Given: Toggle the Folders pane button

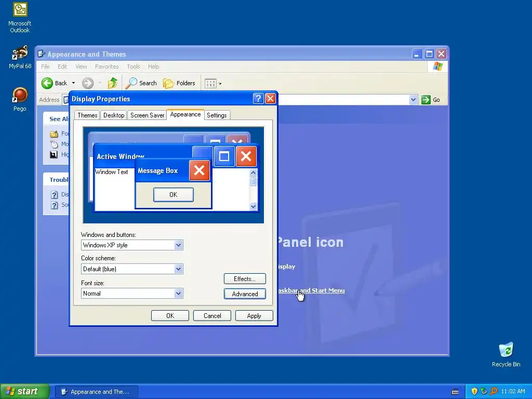Looking at the screenshot, I should pos(179,83).
